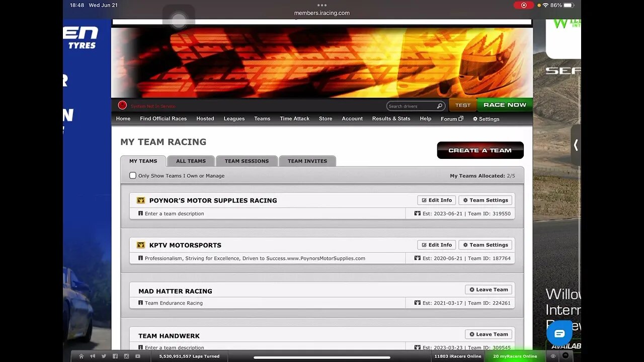Open the Find Official Races menu

coord(164,119)
